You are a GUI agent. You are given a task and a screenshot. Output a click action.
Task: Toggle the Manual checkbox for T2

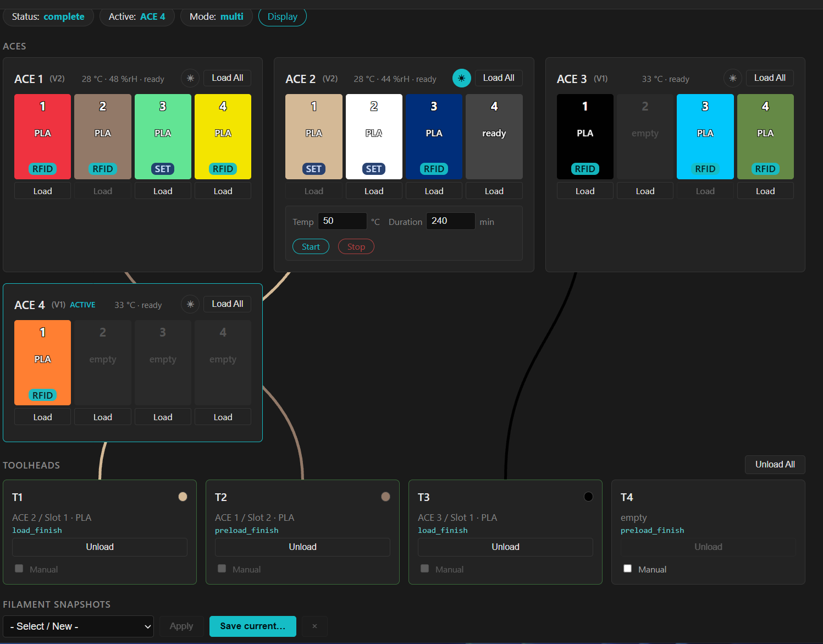[x=222, y=569]
